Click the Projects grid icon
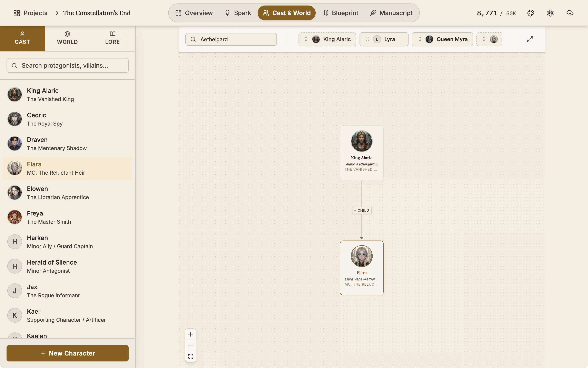 coord(17,13)
